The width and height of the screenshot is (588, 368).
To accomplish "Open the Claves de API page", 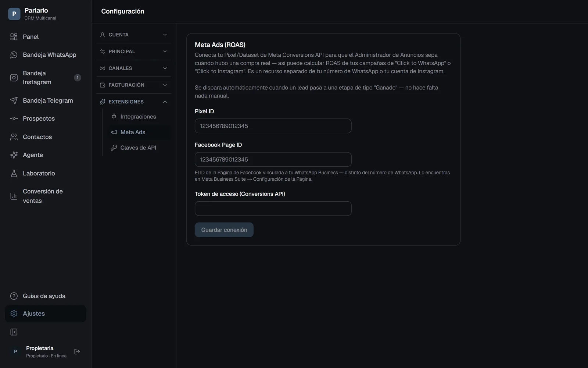I will tap(139, 148).
